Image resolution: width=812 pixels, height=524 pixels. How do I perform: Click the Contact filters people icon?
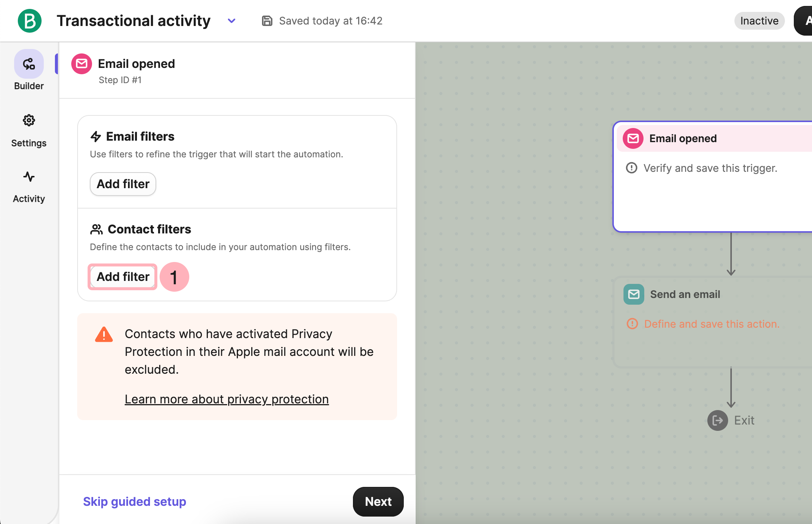[96, 229]
